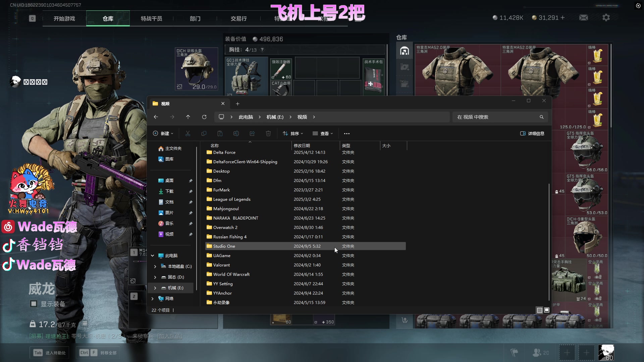Click the search magnifier icon
644x362 pixels.
[x=541, y=117]
